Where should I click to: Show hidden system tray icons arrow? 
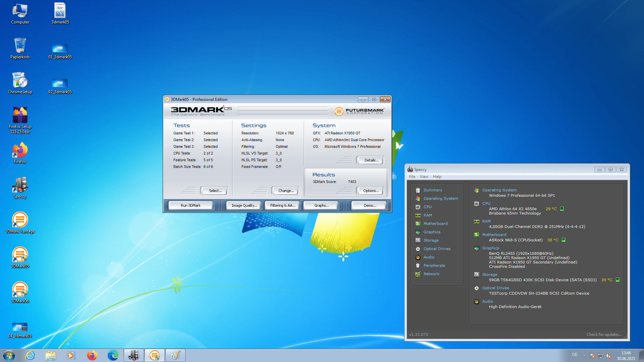584,356
